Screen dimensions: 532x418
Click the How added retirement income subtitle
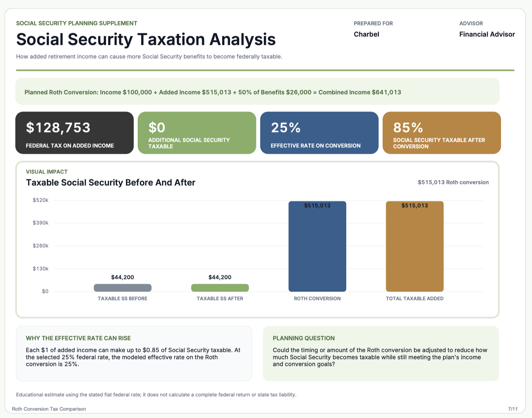coord(149,56)
